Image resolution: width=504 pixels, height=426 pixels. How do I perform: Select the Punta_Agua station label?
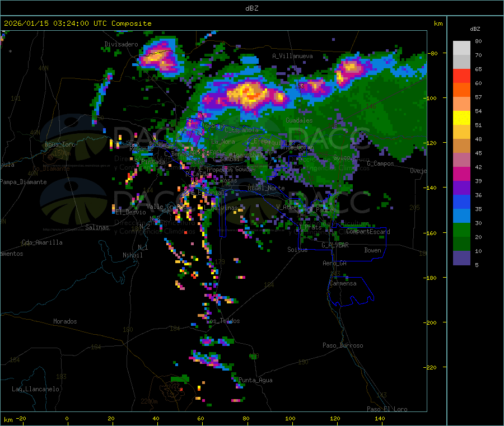[x=255, y=380]
